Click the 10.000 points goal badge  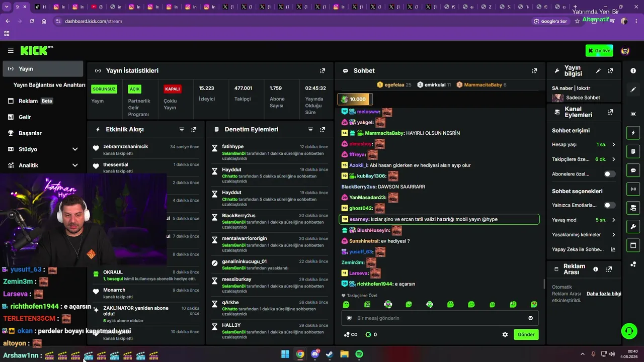(x=355, y=99)
